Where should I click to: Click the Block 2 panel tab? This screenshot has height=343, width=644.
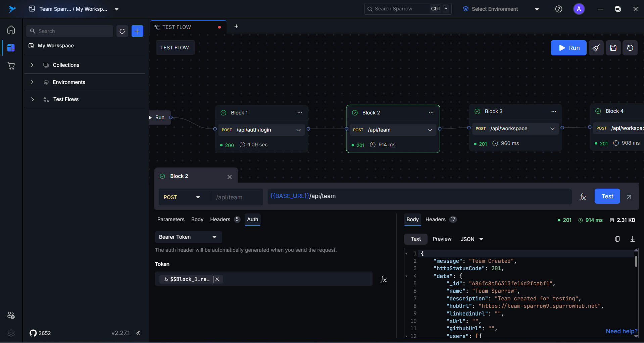tap(196, 176)
